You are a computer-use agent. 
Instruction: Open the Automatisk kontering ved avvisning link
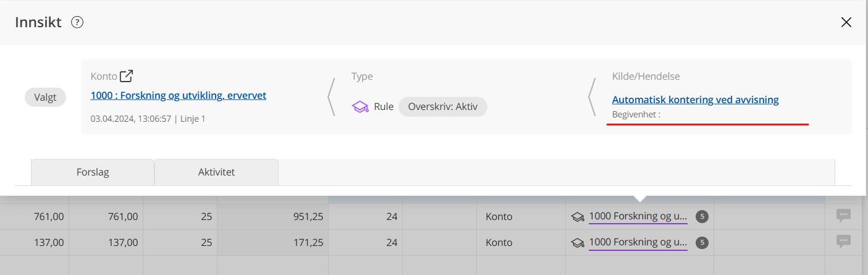tap(695, 99)
